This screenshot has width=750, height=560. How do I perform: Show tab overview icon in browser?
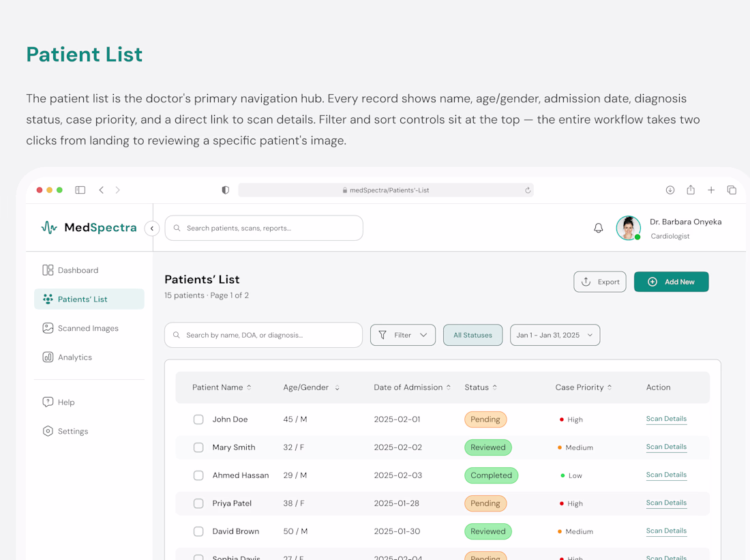pos(732,190)
